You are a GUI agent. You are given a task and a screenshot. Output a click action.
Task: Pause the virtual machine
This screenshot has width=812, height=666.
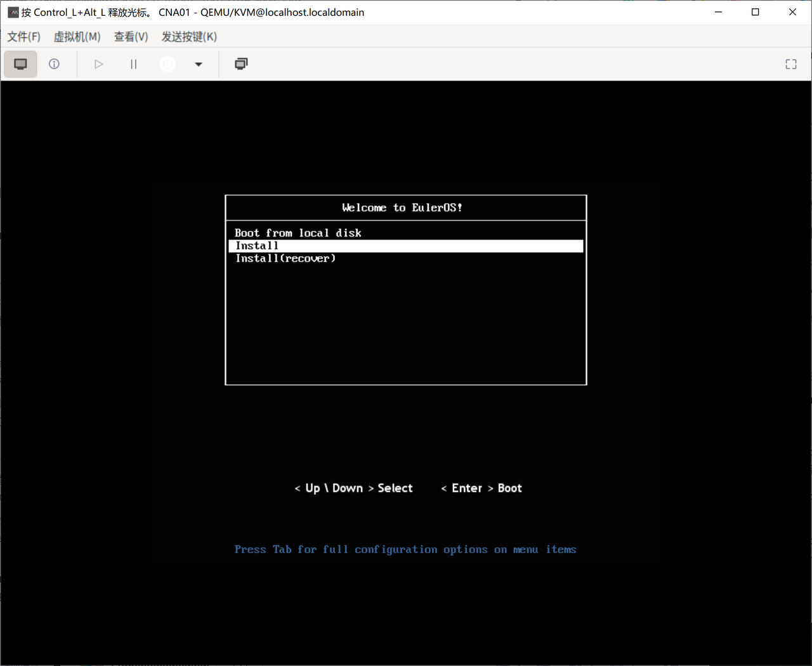pos(133,64)
